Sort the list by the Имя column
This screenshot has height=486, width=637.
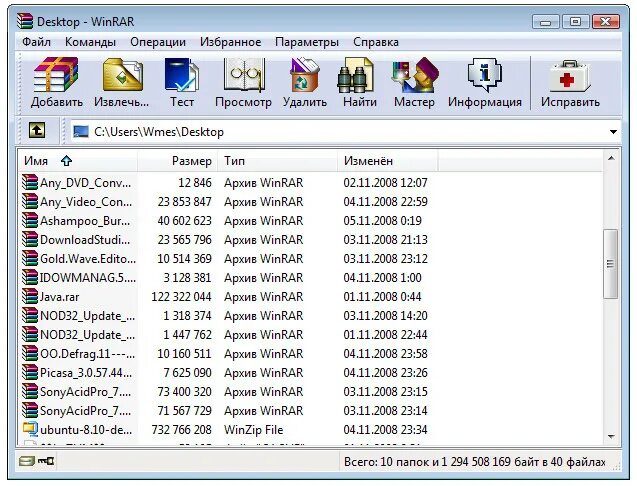(77, 161)
